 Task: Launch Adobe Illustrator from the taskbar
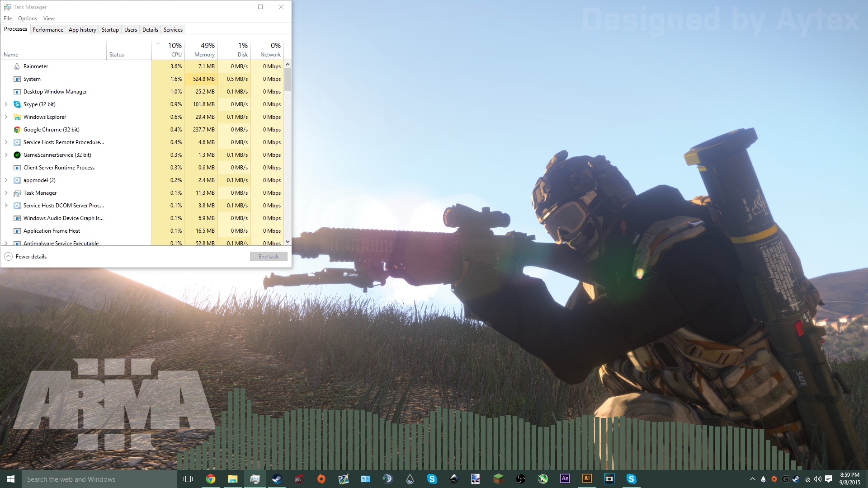point(587,479)
